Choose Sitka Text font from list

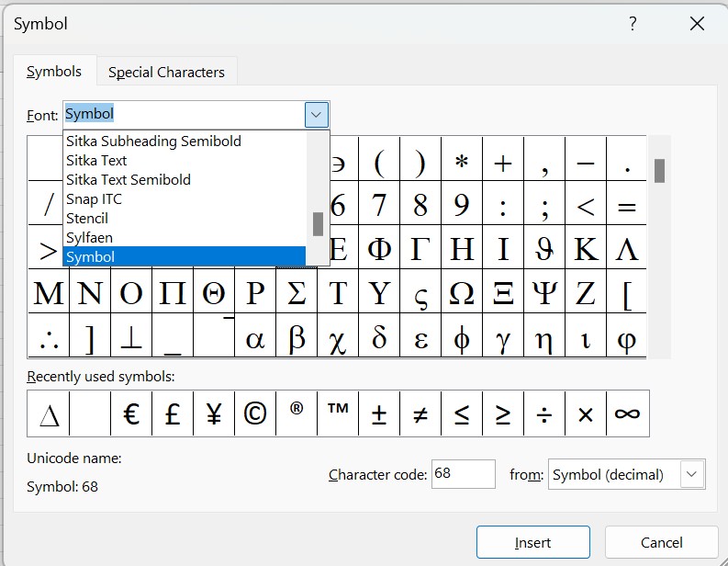tap(185, 160)
